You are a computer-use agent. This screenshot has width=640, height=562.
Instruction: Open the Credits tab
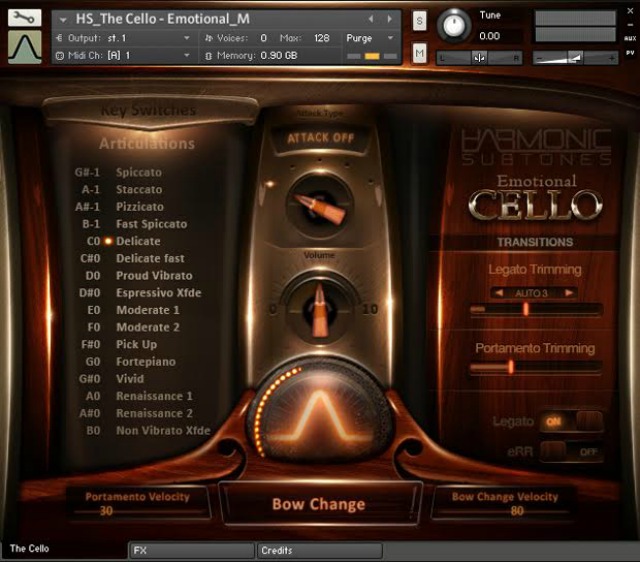point(320,550)
